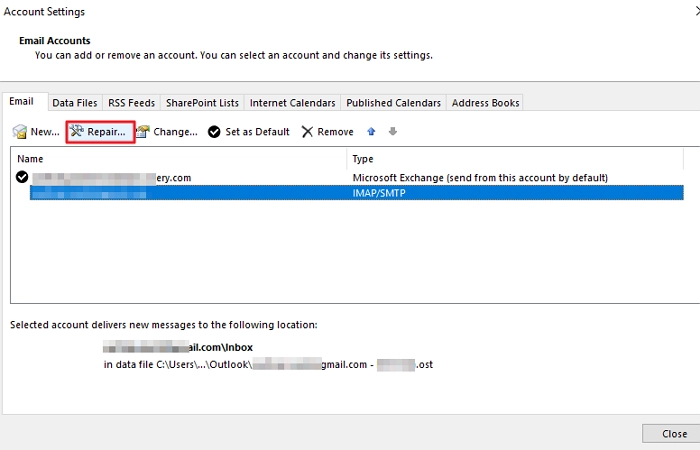Click the Repair tools icon
Image resolution: width=700 pixels, height=450 pixels.
77,131
